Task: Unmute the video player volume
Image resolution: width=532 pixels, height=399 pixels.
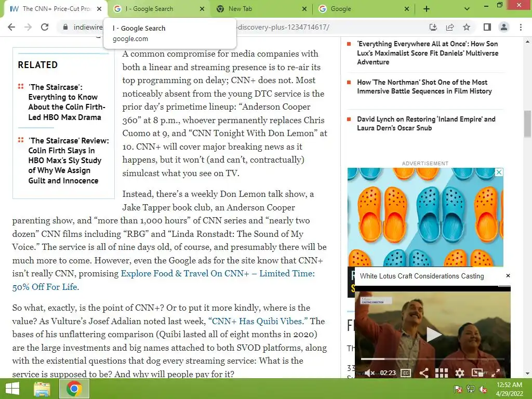Action: (x=369, y=373)
